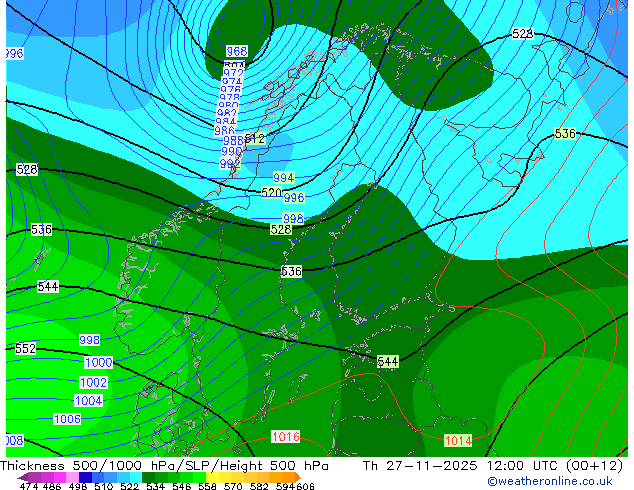The width and height of the screenshot is (634, 490).
Task: Pick the yellow legend swatch above 558
Action: (212, 477)
